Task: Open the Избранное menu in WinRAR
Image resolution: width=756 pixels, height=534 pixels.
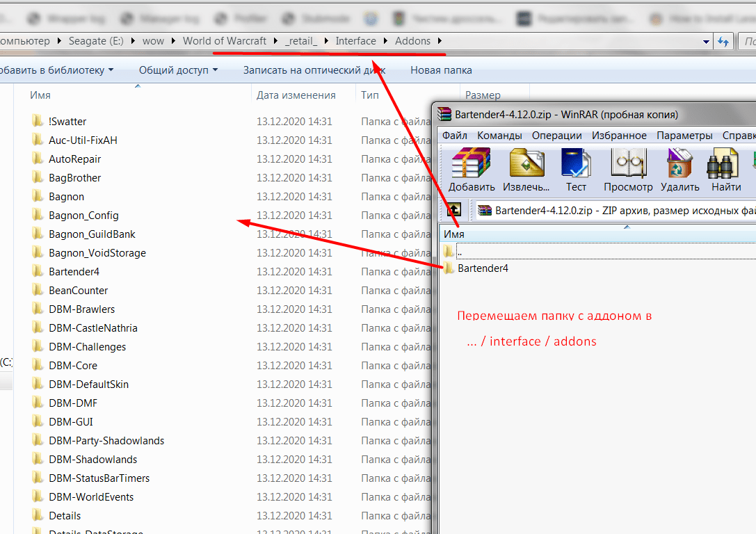Action: pos(619,136)
